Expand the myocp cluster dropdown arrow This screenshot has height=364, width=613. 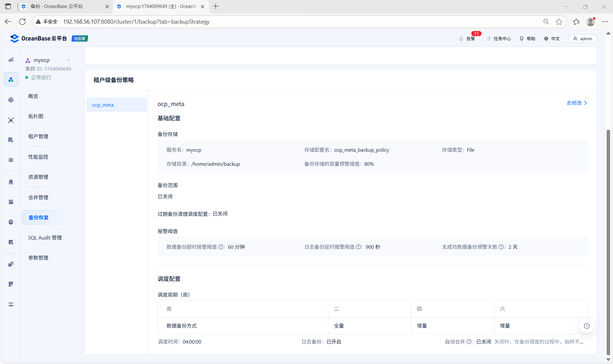(x=68, y=60)
